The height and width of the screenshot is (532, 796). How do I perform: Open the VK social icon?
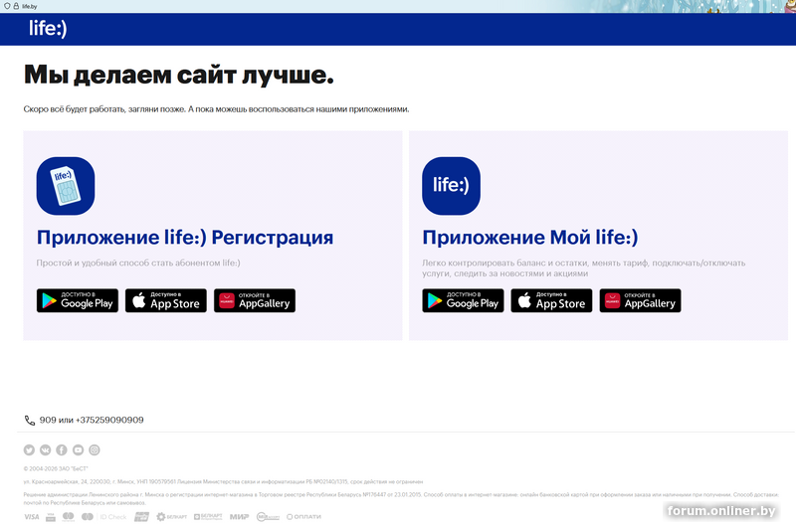click(x=45, y=449)
